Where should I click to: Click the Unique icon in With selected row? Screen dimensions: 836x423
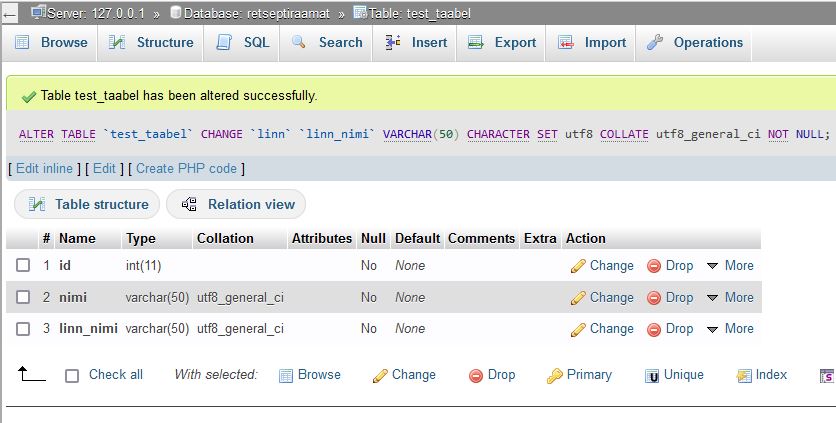(x=652, y=376)
